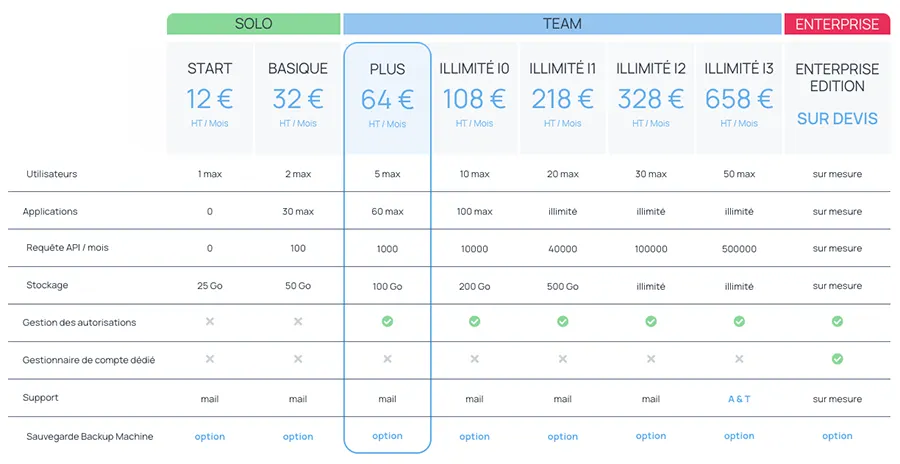Click green check under ILLIMITÉ I0 authorizations

[x=475, y=322]
